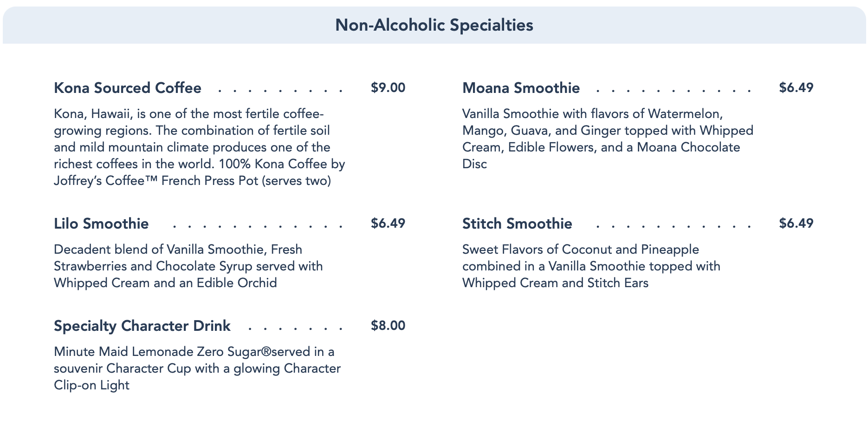Choose the Lilo Smoothie menu item title
The height and width of the screenshot is (434, 868).
101,224
